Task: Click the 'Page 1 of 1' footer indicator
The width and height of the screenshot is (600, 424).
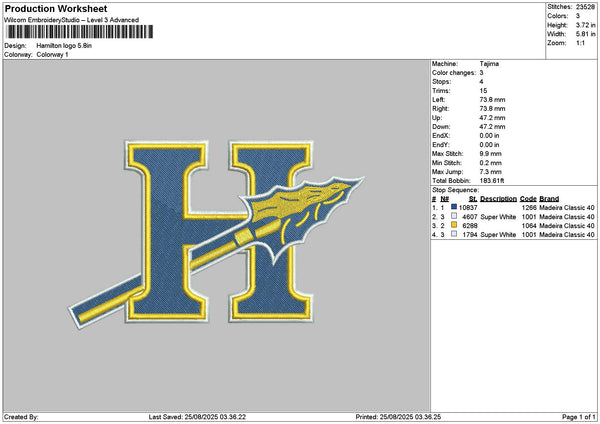Action: (579, 417)
